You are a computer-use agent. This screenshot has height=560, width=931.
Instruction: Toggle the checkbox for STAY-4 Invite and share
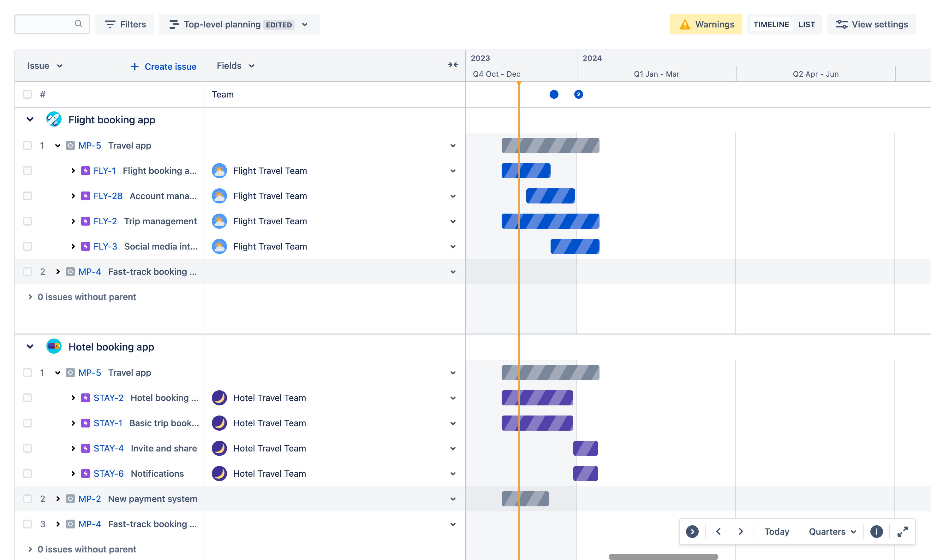click(27, 448)
